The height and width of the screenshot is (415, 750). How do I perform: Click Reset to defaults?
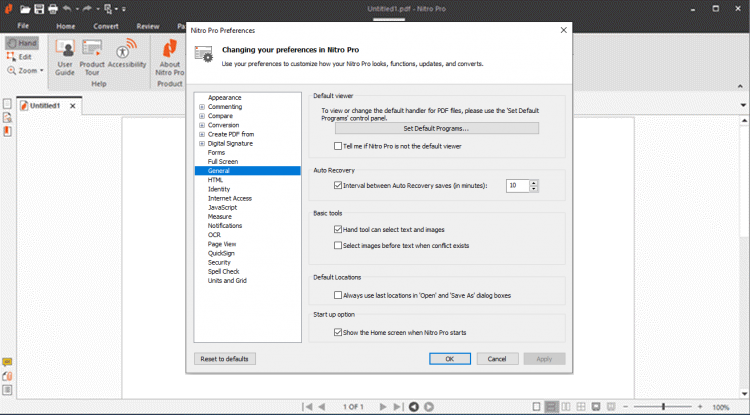tap(224, 359)
